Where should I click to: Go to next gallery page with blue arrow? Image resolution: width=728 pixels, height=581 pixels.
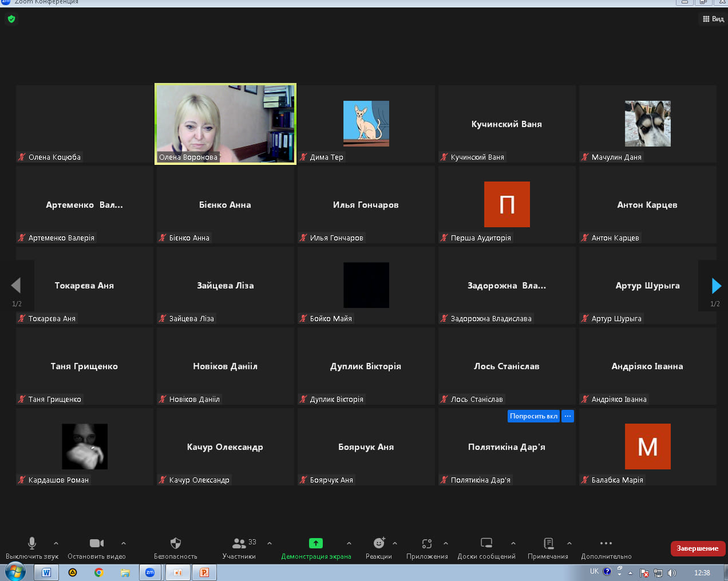click(715, 286)
